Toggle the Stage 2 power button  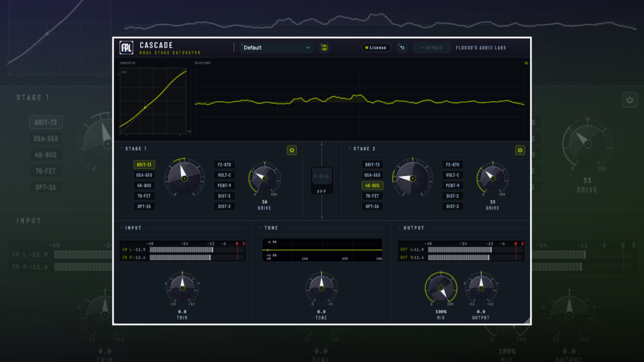520,150
